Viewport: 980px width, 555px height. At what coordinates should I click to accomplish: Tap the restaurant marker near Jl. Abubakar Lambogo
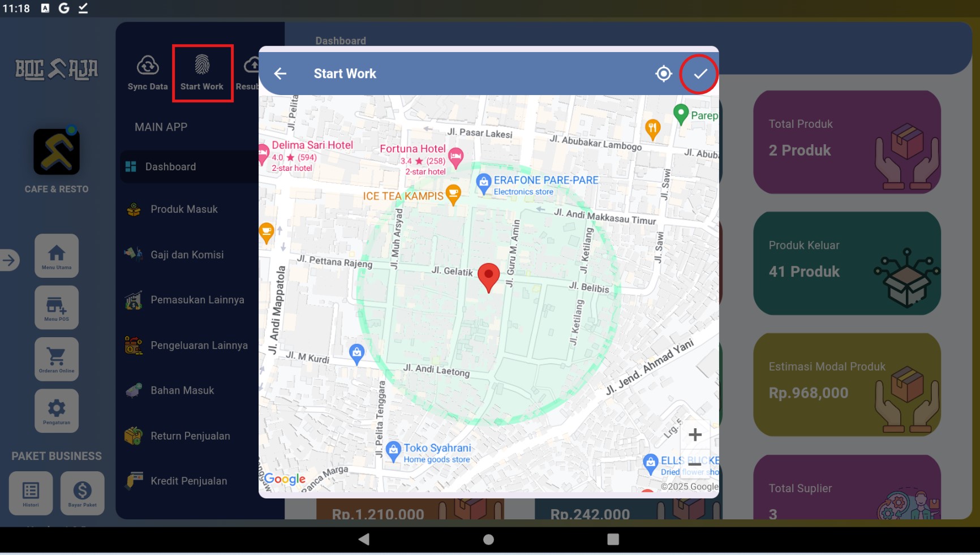coord(652,130)
